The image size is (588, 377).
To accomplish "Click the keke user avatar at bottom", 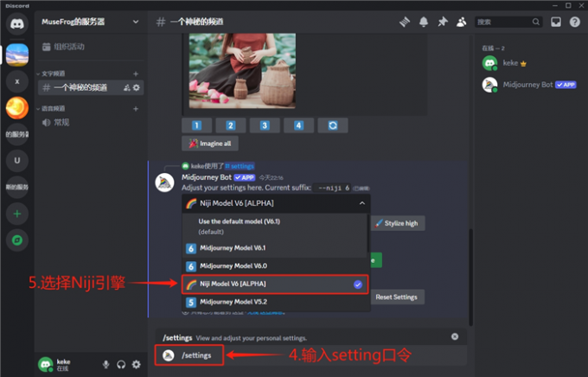I will (46, 364).
